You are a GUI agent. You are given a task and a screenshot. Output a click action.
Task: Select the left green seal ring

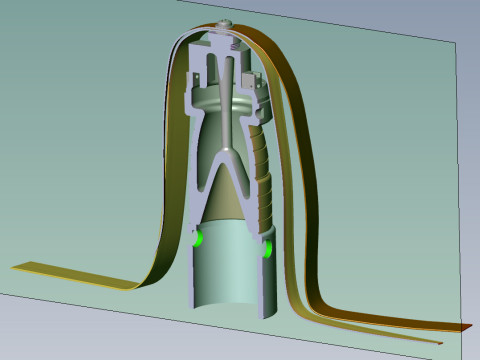(x=198, y=238)
